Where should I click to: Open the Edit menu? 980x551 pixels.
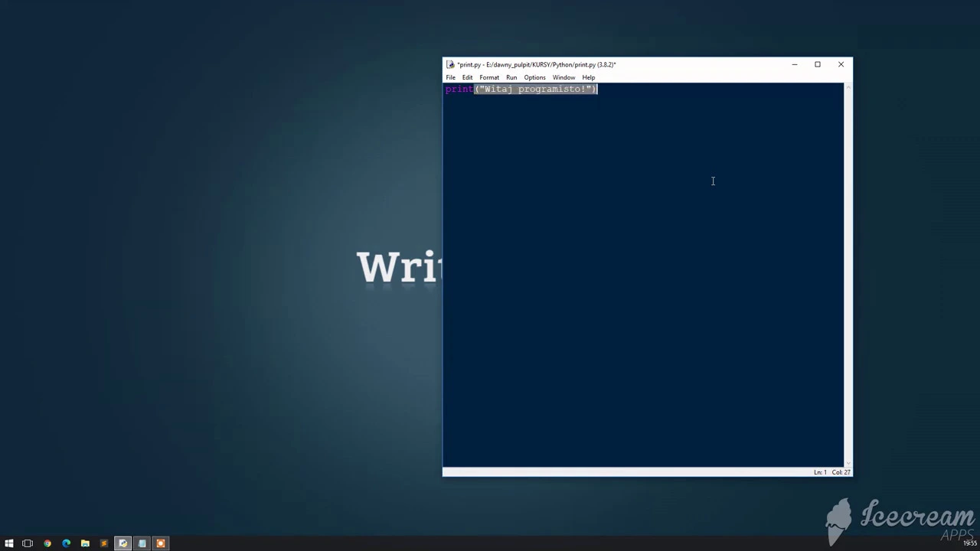pos(467,77)
